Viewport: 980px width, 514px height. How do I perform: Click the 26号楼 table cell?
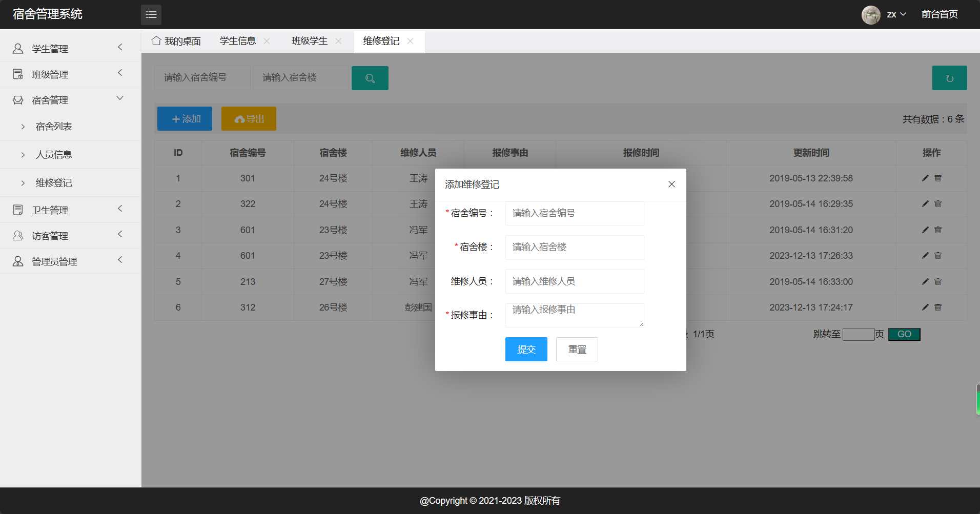[x=333, y=307]
